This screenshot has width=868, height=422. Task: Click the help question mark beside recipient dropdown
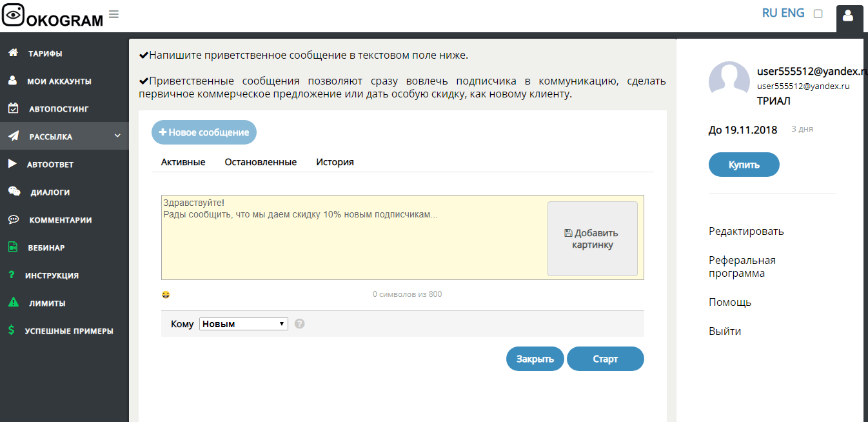pyautogui.click(x=299, y=324)
